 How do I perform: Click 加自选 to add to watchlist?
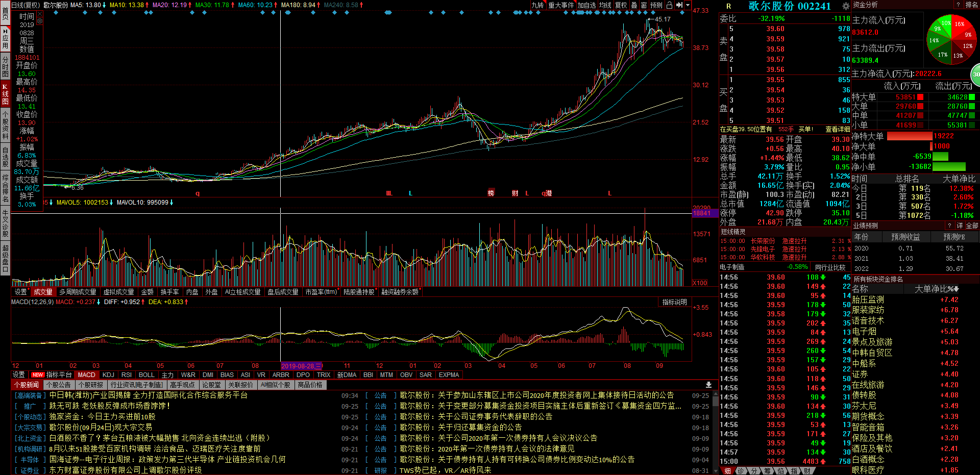point(586,5)
